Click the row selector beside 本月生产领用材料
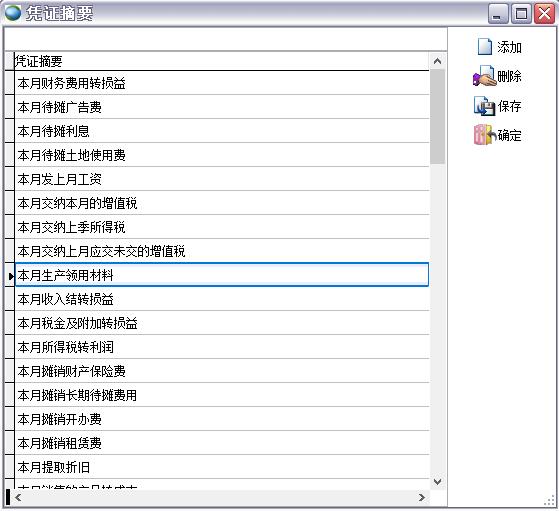 coord(10,275)
